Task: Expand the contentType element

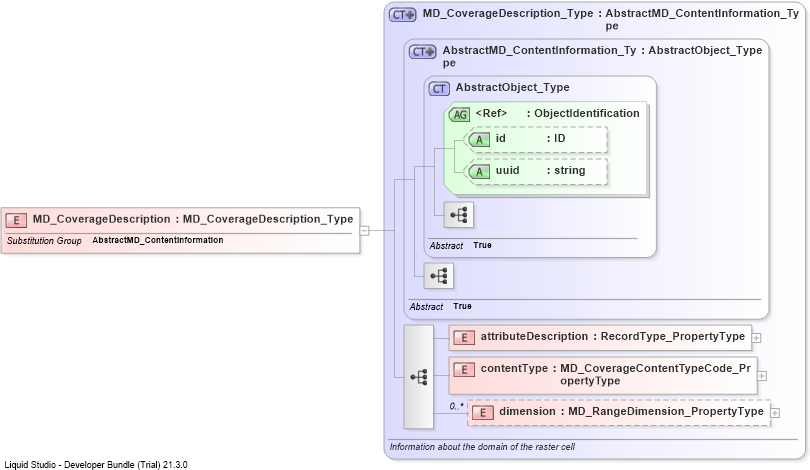Action: [x=762, y=376]
